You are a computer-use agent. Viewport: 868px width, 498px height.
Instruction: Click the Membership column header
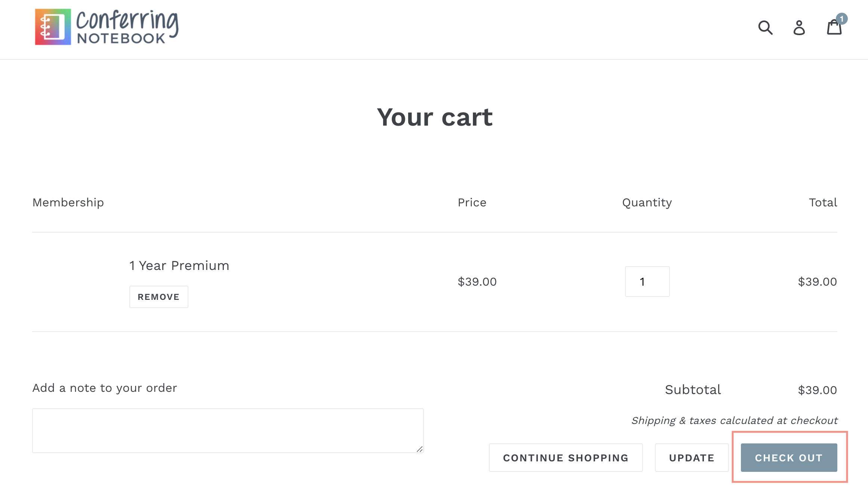point(68,202)
